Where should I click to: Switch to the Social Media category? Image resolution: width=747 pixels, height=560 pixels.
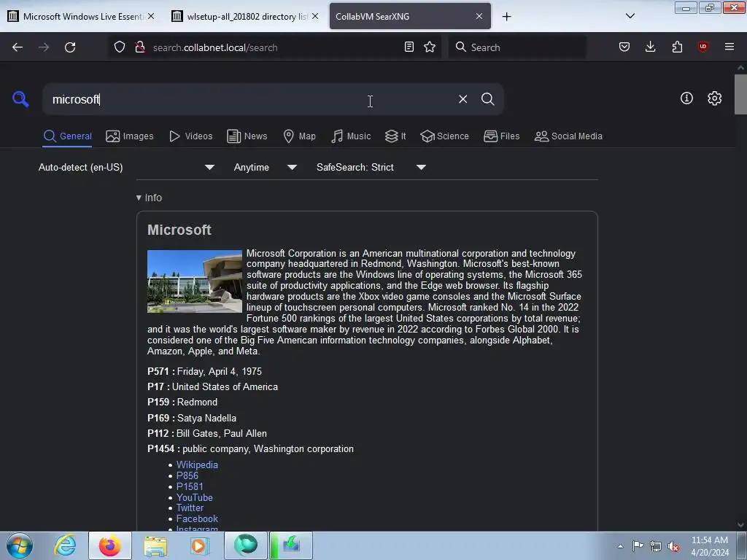click(x=568, y=136)
